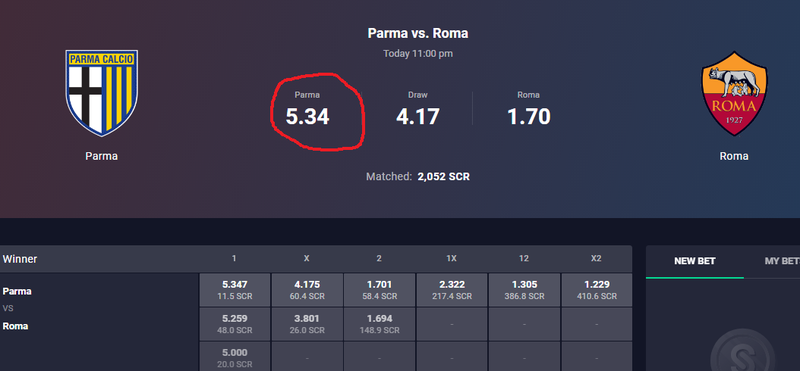Choose the 2.322 double chance 1X cell
The image size is (800, 371).
[x=452, y=290]
